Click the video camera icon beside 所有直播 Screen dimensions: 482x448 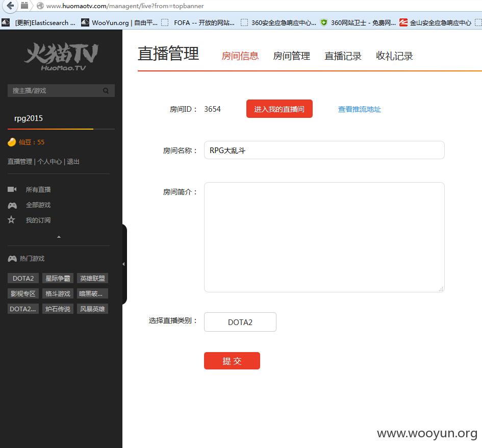(12, 189)
